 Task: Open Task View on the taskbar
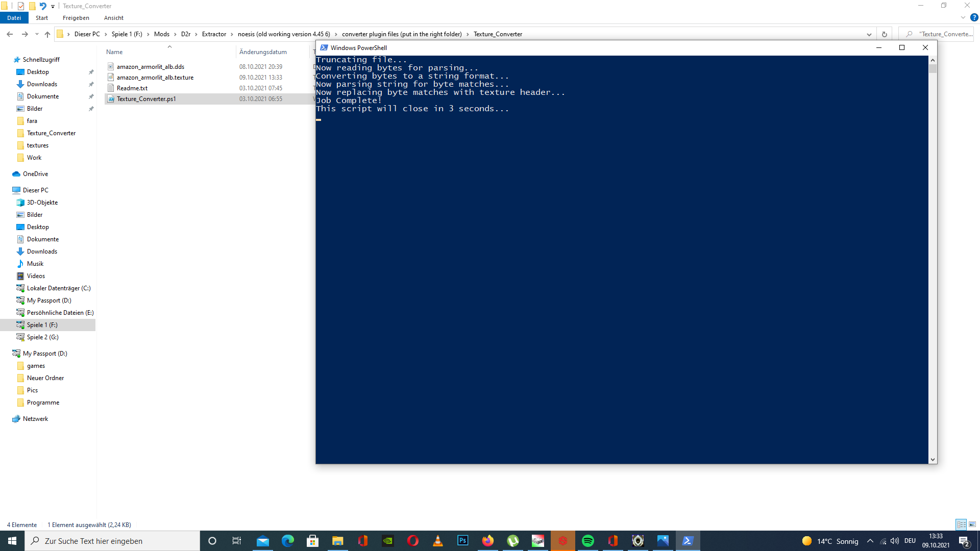tap(237, 541)
